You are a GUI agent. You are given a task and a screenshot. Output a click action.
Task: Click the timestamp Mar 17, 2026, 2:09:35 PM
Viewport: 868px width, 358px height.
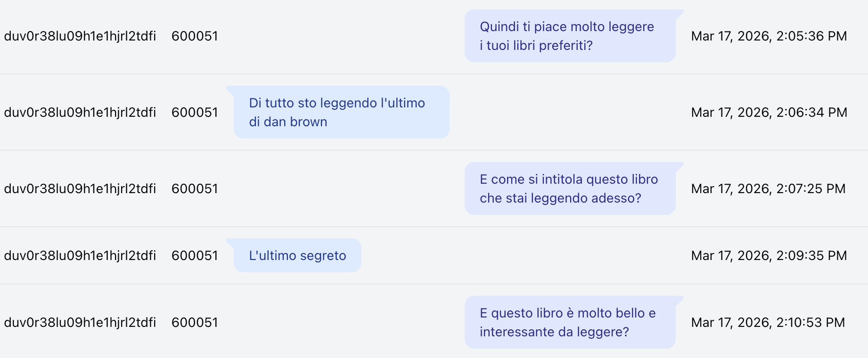(x=769, y=256)
